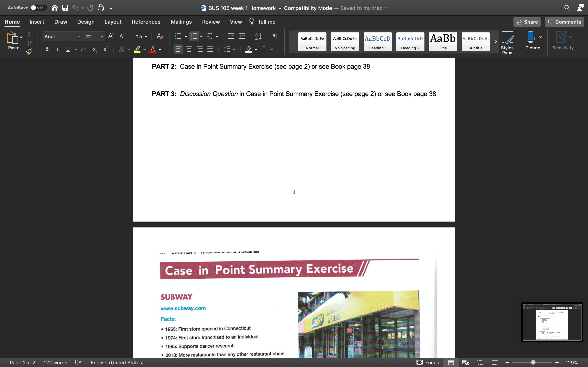Show paragraph marks
Screen dimensions: 588x367
point(275,36)
